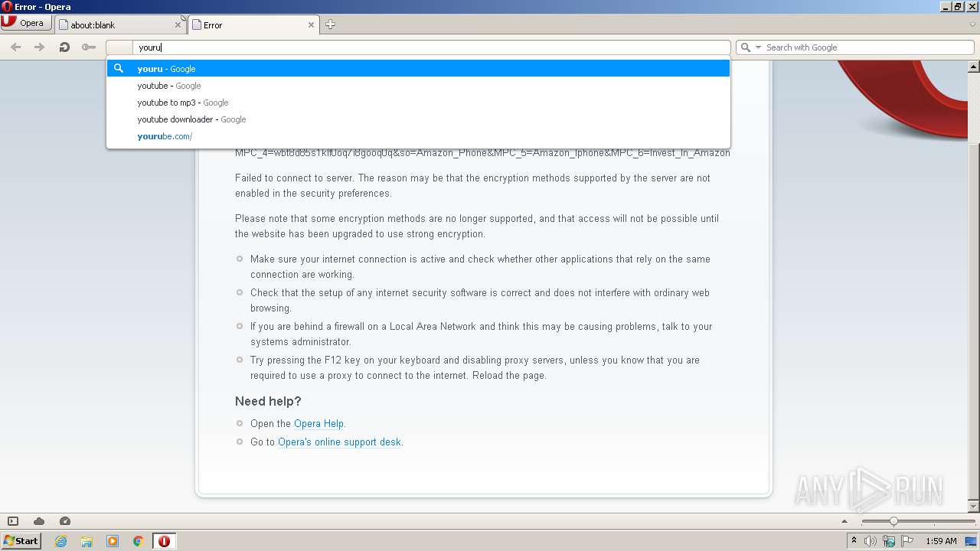
Task: Go back with the Back arrow
Action: point(15,47)
